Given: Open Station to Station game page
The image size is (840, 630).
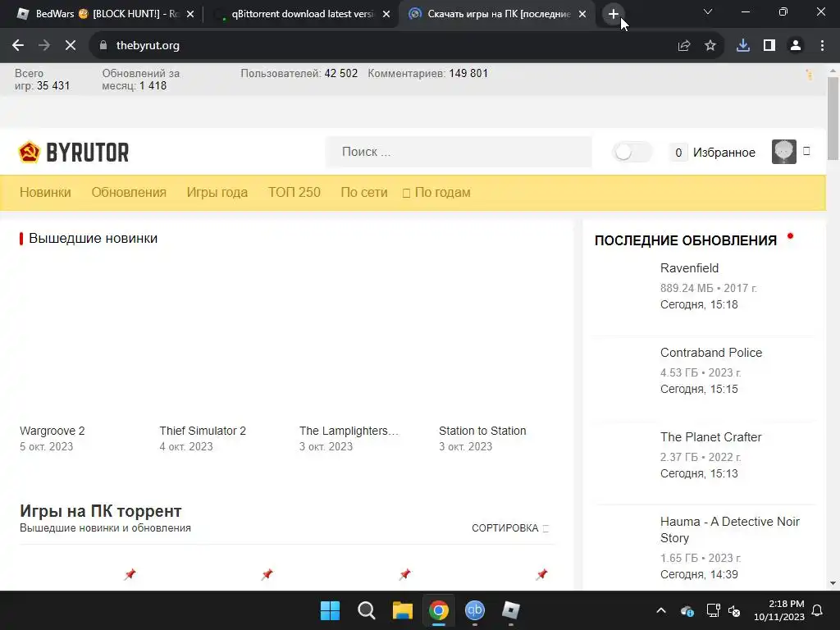Looking at the screenshot, I should tap(482, 431).
